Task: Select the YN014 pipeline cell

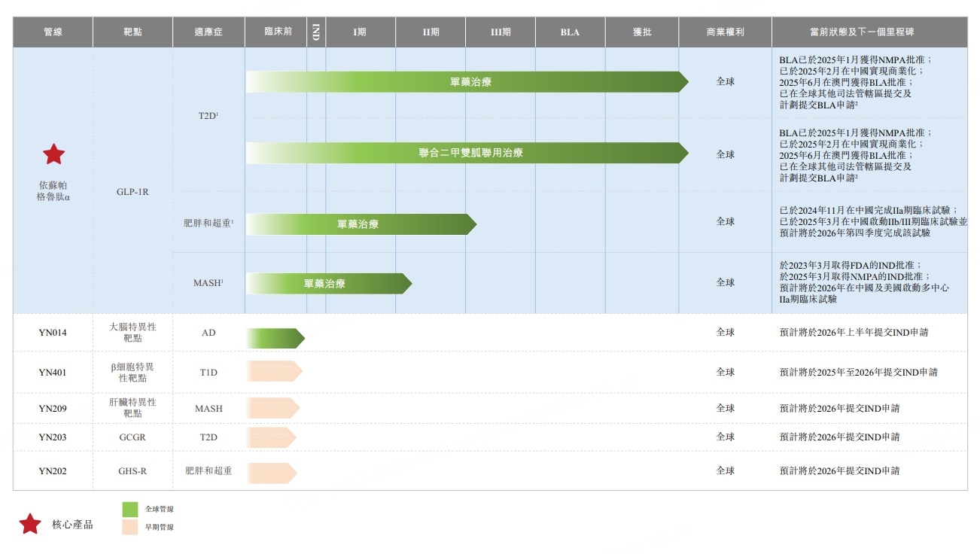Action: [53, 333]
